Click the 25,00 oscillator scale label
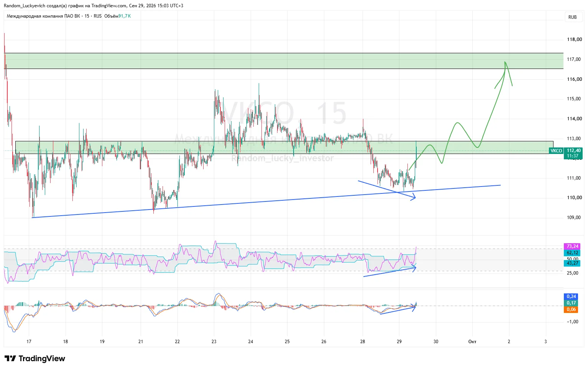This screenshot has height=370, width=588. click(573, 273)
